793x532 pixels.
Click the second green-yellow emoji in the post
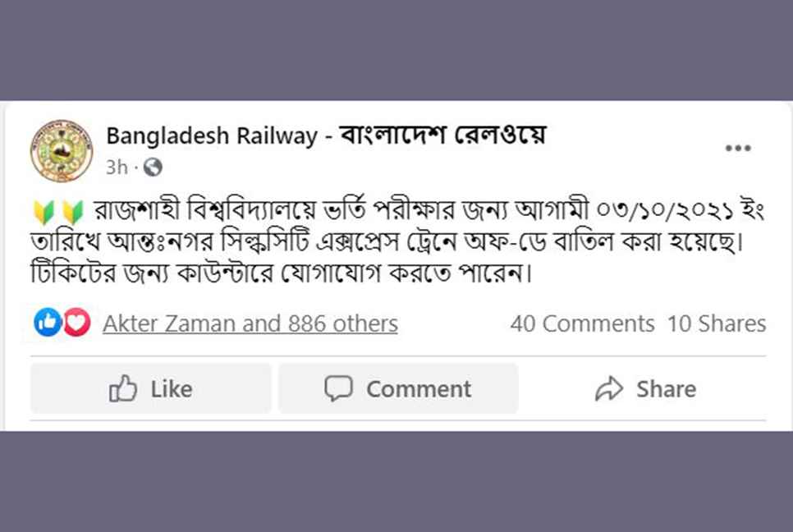coord(73,213)
